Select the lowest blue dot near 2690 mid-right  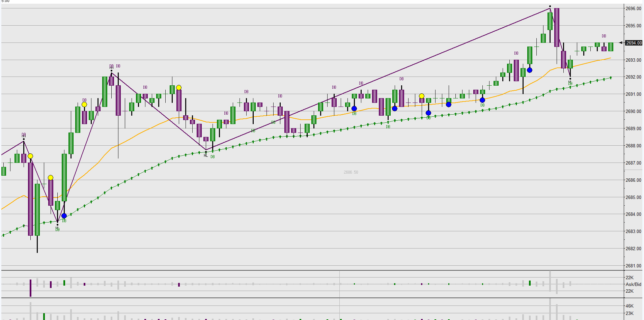[428, 113]
